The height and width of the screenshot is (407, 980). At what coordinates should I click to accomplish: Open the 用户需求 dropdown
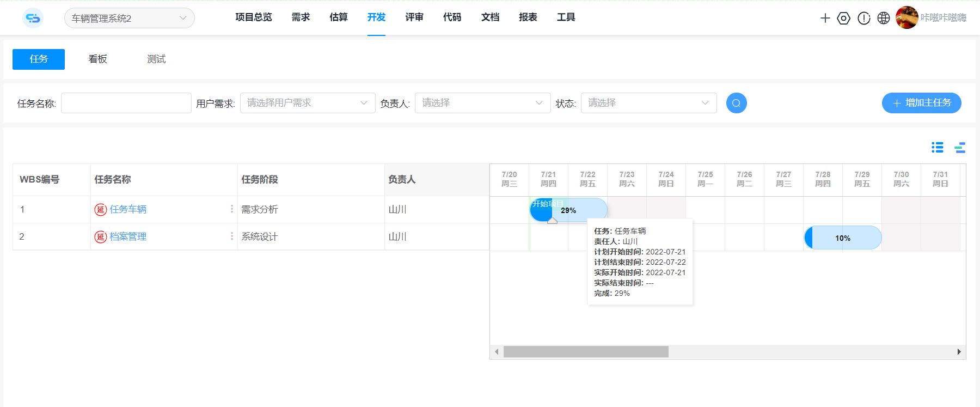pyautogui.click(x=308, y=103)
